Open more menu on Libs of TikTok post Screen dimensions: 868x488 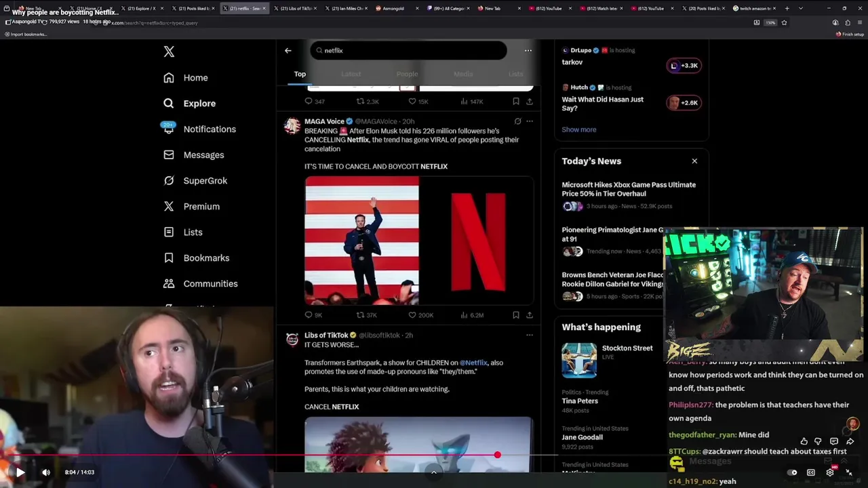click(530, 335)
